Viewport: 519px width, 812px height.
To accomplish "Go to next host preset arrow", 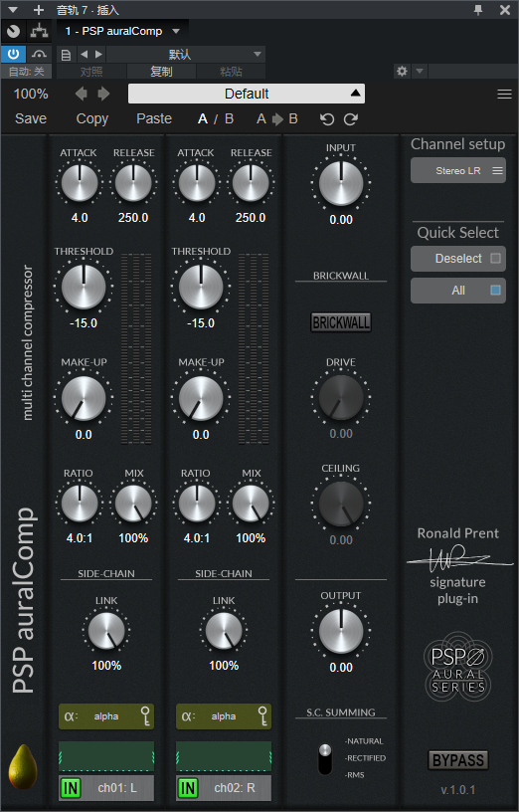I will (98, 54).
